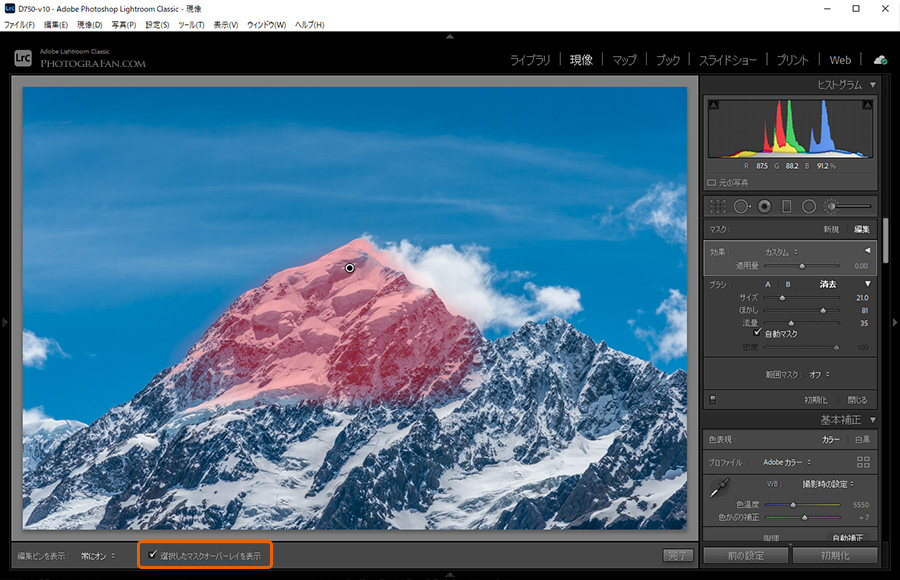Open the 写真(P) menu
Viewport: 900px width, 580px height.
point(124,25)
